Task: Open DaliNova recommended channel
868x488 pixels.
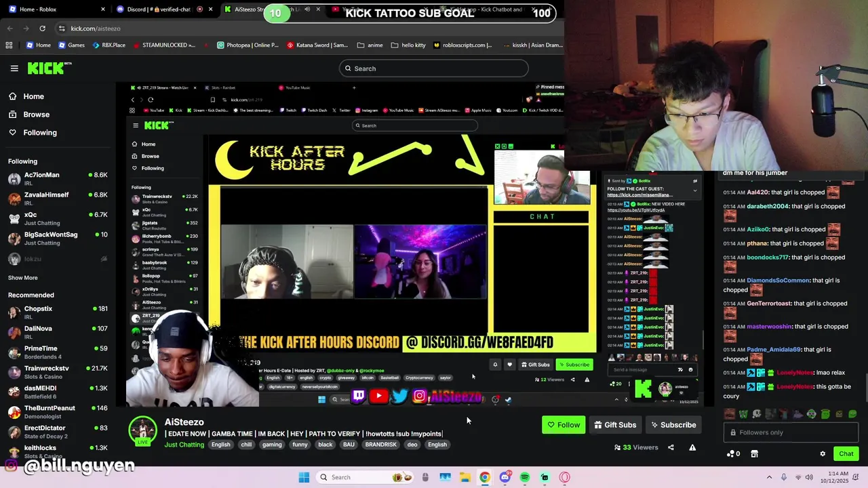Action: 58,332
